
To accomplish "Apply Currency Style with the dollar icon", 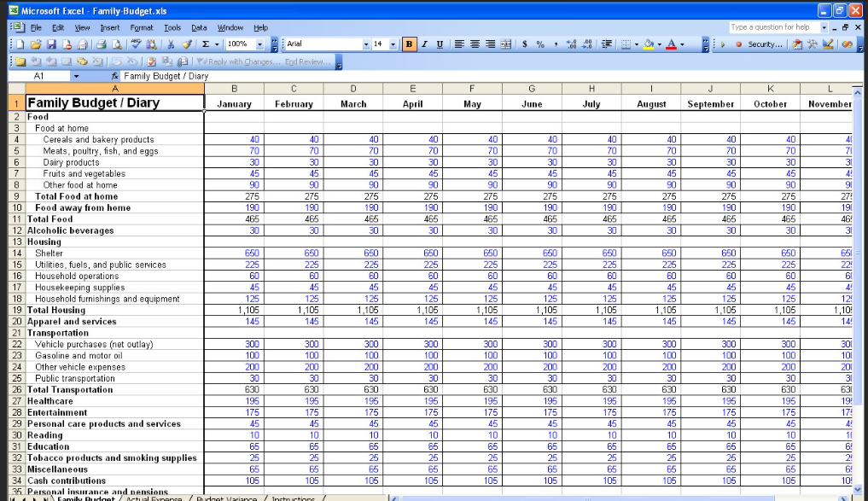I will [525, 44].
